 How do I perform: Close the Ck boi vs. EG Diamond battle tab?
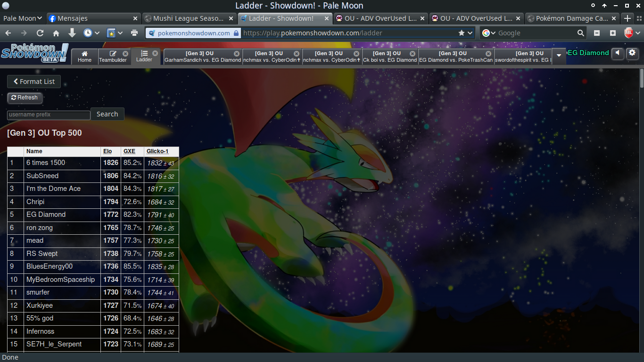point(413,54)
